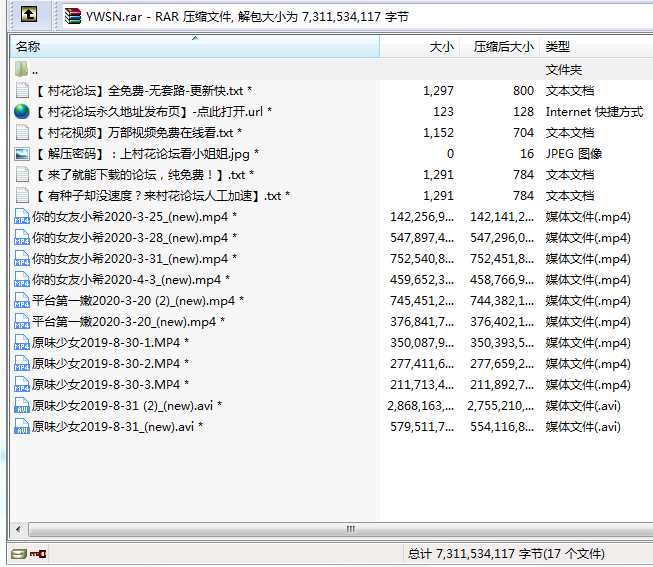Select the globe icon of the .url shortcut
Screen dimensions: 653x567
[22, 112]
